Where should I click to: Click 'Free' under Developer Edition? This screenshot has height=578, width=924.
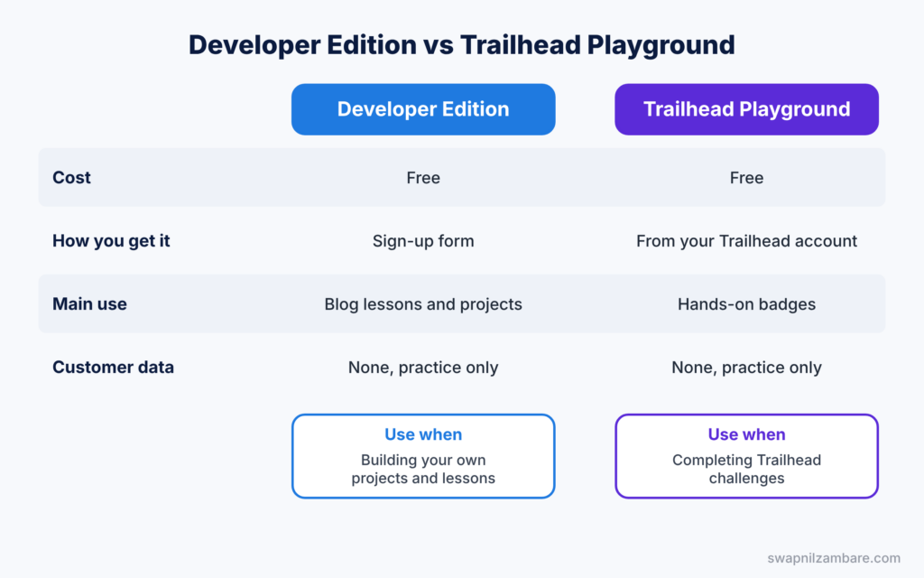[x=423, y=178]
